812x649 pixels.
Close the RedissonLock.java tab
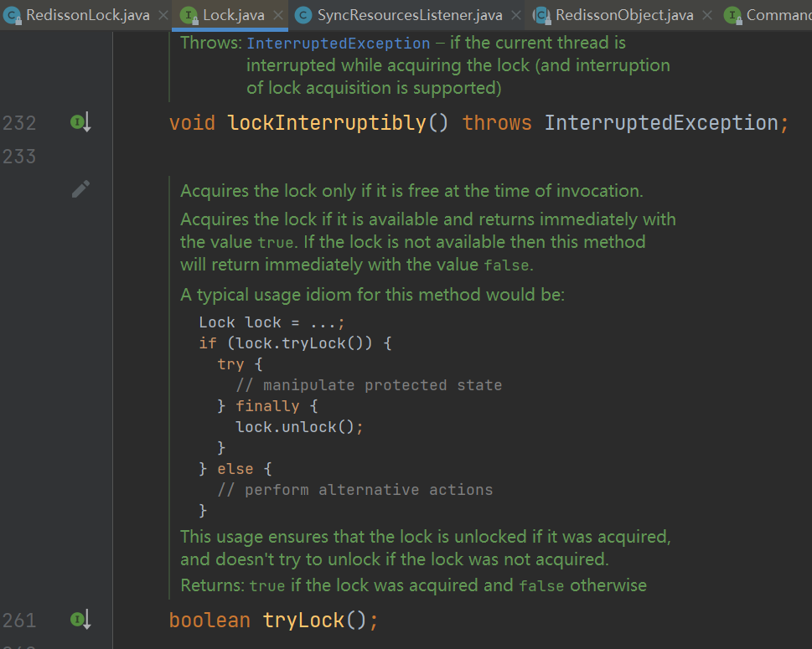pyautogui.click(x=162, y=15)
